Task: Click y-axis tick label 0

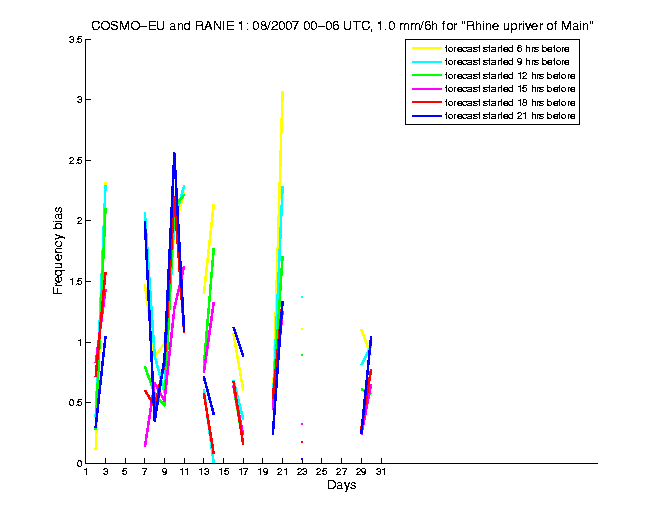Action: 79,463
